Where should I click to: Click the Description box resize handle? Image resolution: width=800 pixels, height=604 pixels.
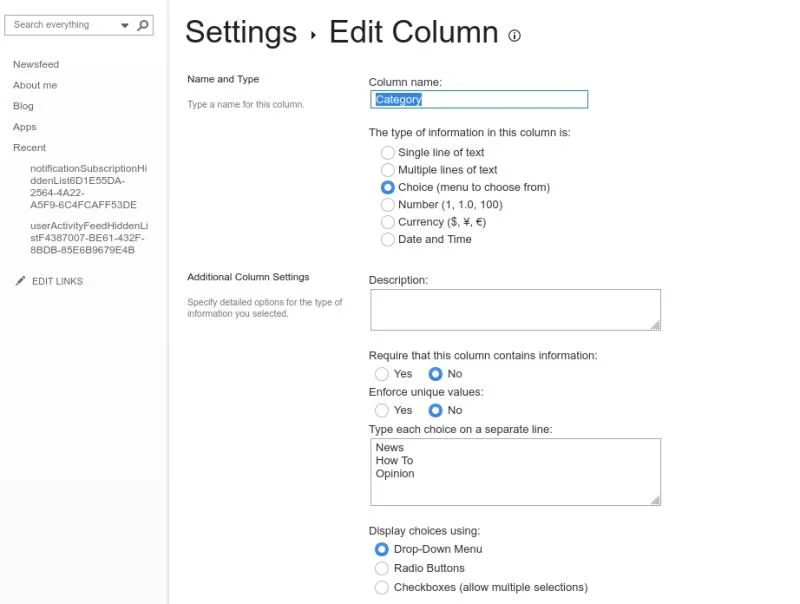coord(656,325)
